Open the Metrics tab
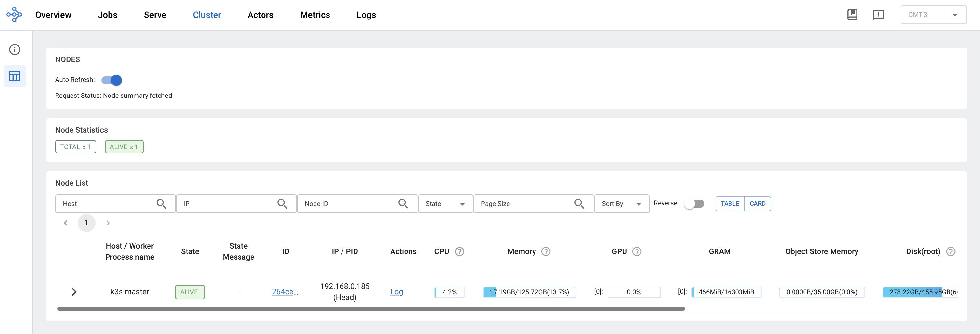Image resolution: width=980 pixels, height=334 pixels. pos(315,15)
